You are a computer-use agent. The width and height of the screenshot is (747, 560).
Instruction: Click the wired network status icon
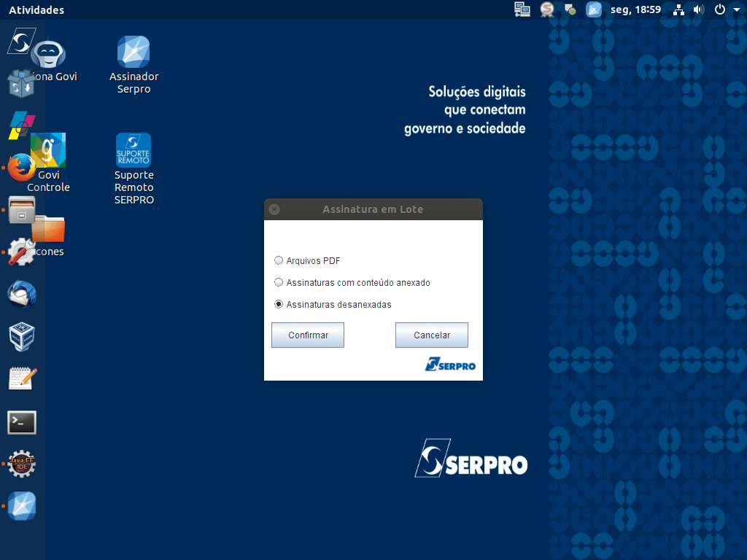click(679, 10)
